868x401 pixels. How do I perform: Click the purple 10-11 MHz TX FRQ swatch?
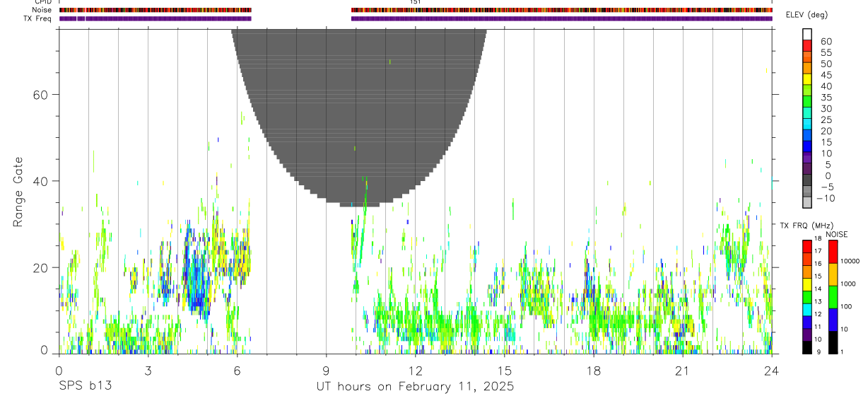tap(807, 335)
